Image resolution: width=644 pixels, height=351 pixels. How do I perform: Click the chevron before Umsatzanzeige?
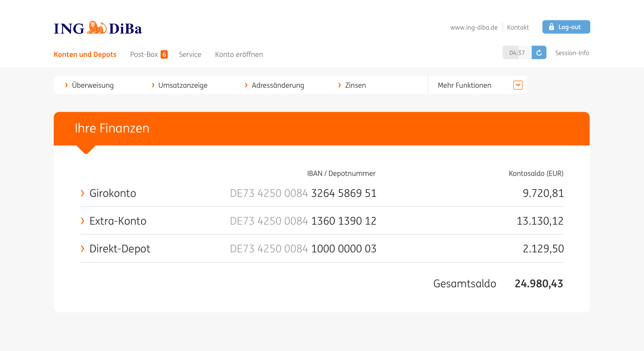pyautogui.click(x=153, y=85)
